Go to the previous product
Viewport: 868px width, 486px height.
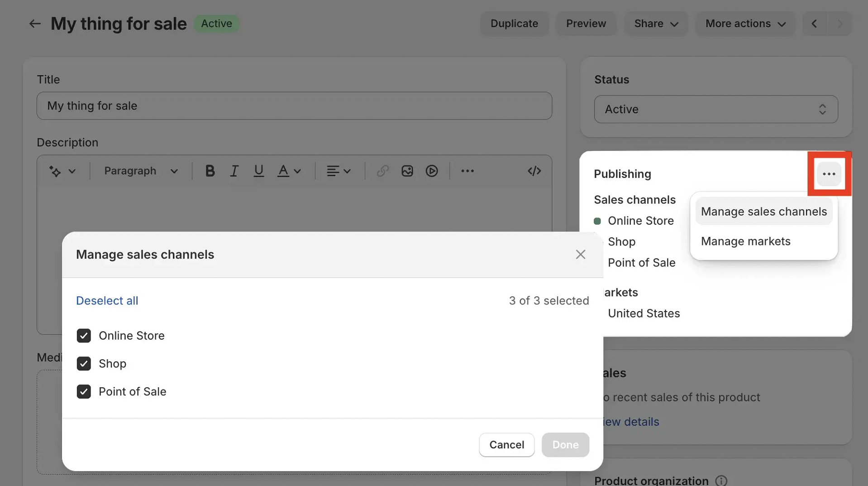click(x=814, y=24)
